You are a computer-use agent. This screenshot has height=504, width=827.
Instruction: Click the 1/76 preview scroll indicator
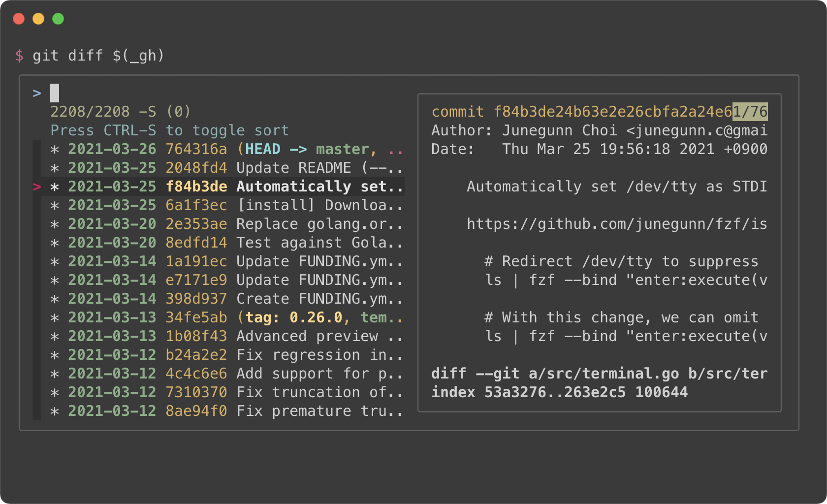[x=750, y=112]
